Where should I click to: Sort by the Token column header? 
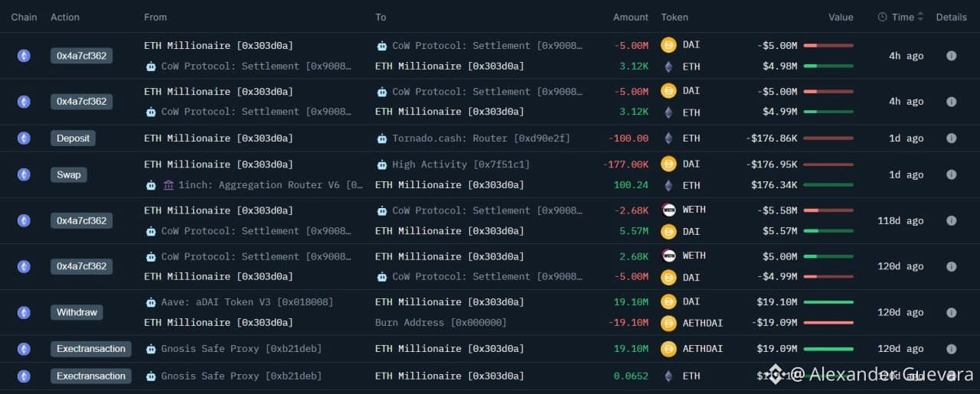click(675, 17)
